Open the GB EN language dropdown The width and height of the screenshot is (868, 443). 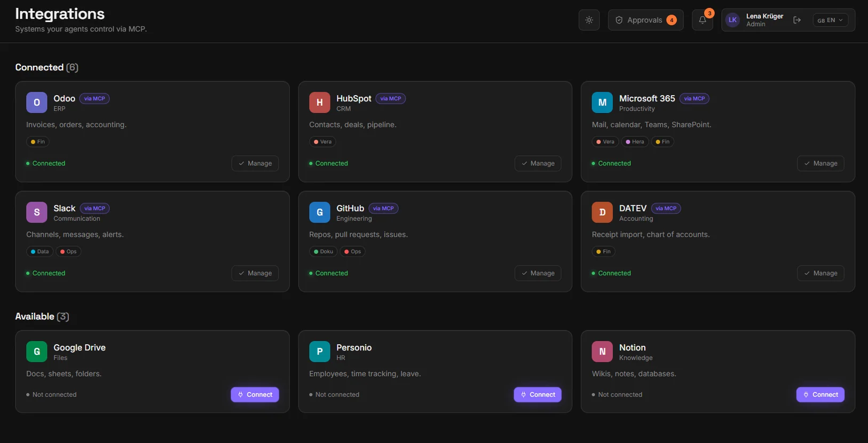click(830, 20)
